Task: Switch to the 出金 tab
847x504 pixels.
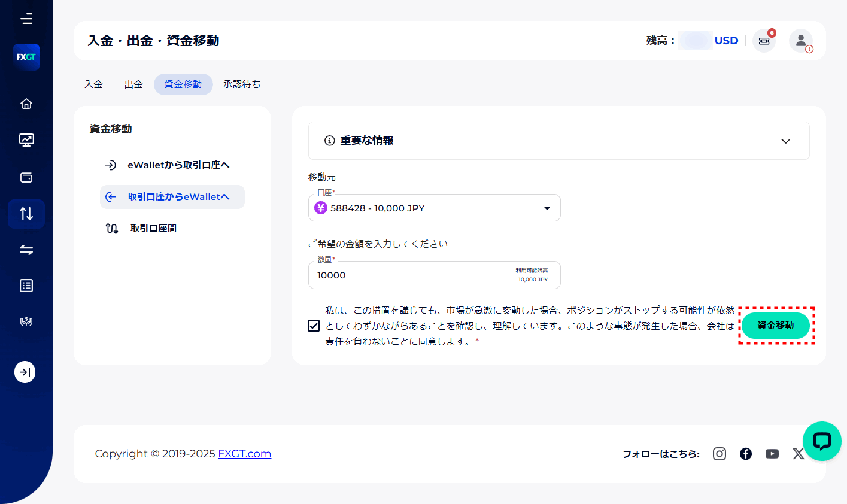Action: click(133, 84)
